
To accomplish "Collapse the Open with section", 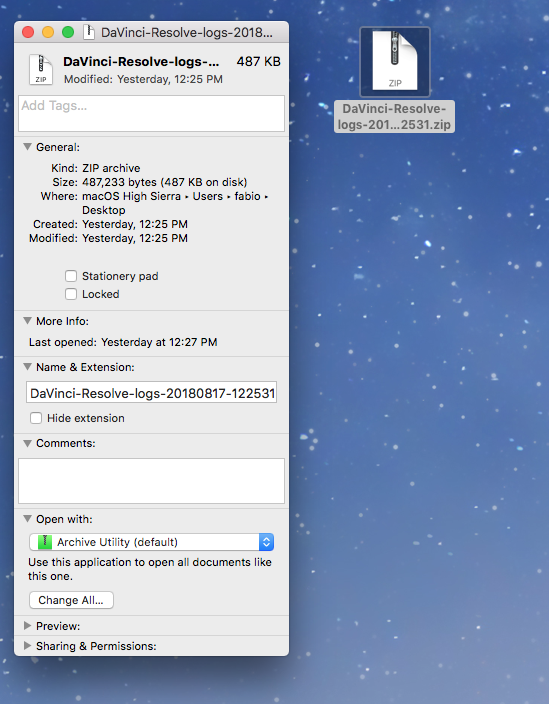I will click(27, 519).
